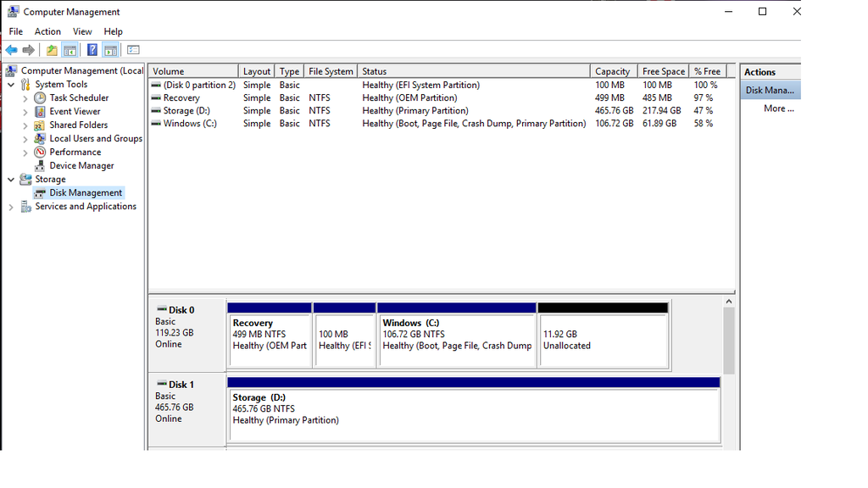Select Disk Mana... in the Actions pane

coord(771,90)
